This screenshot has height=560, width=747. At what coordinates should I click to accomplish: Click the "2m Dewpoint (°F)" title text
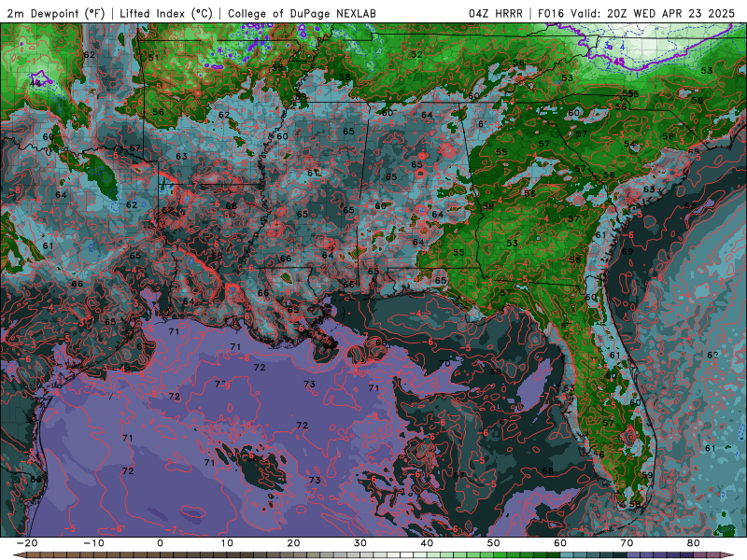[56, 13]
